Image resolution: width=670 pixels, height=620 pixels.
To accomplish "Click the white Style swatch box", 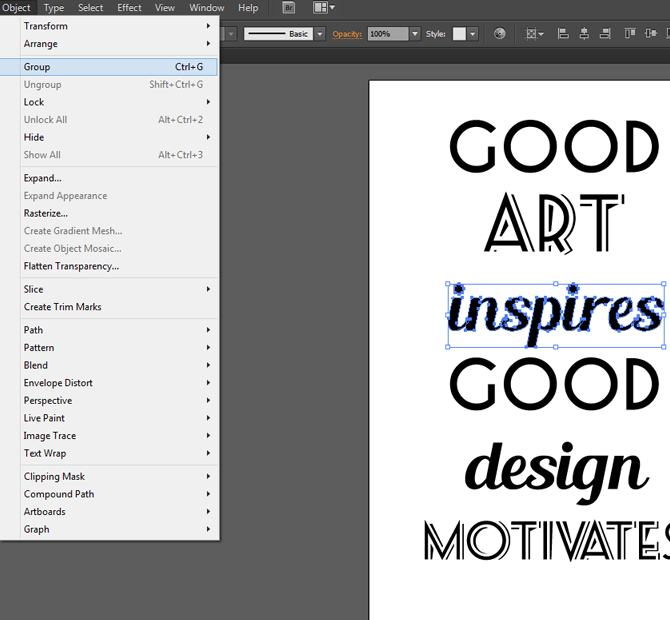I will 459,34.
